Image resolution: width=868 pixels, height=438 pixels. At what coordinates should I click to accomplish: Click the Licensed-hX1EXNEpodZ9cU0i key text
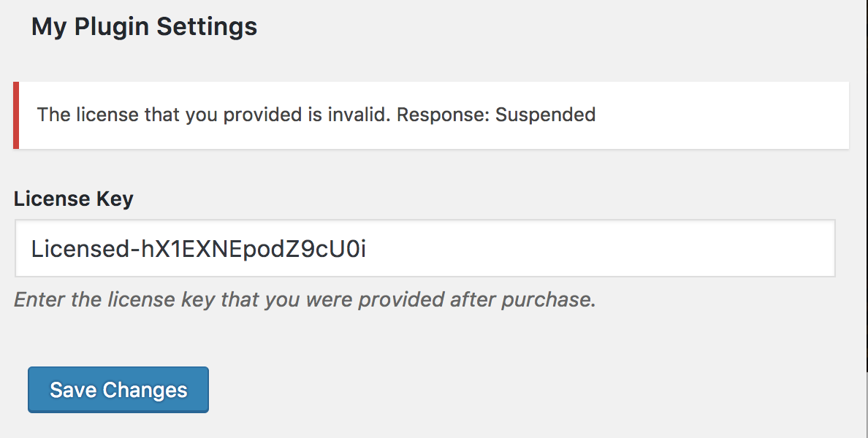(x=198, y=249)
